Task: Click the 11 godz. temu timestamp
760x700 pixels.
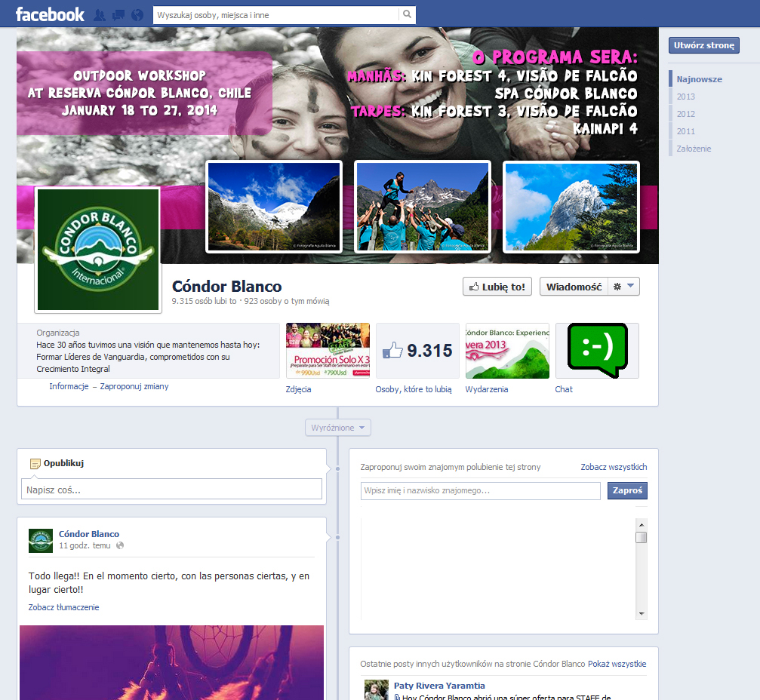Action: click(x=85, y=545)
